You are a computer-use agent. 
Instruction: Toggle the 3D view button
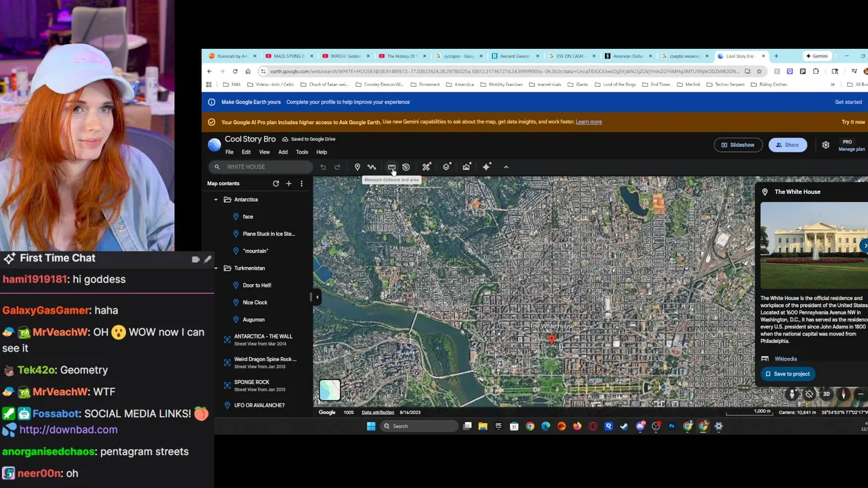[826, 394]
